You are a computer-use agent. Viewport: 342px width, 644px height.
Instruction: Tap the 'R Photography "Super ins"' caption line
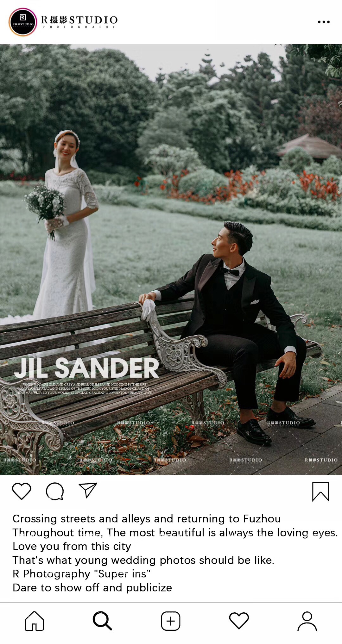coord(81,574)
